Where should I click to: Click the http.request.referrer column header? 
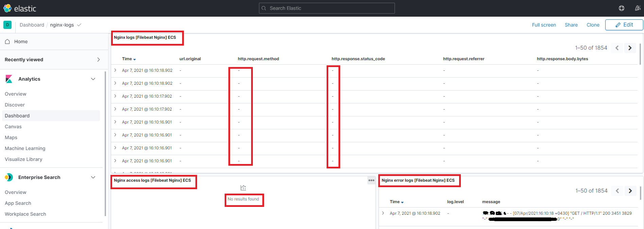click(x=464, y=59)
